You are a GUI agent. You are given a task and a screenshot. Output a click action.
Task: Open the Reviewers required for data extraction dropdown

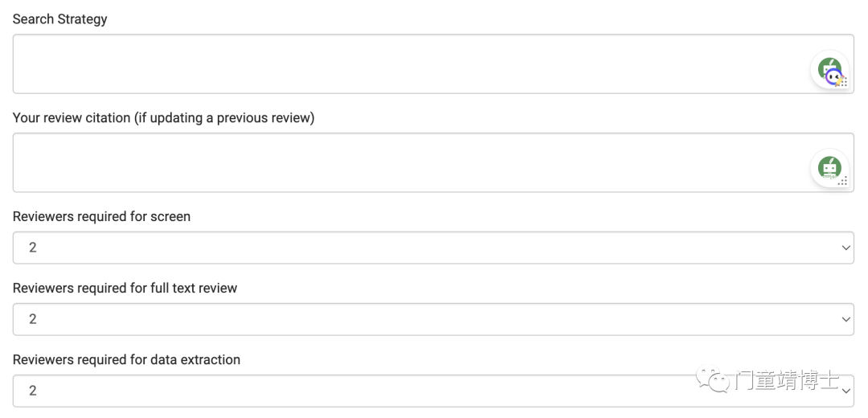pyautogui.click(x=433, y=391)
